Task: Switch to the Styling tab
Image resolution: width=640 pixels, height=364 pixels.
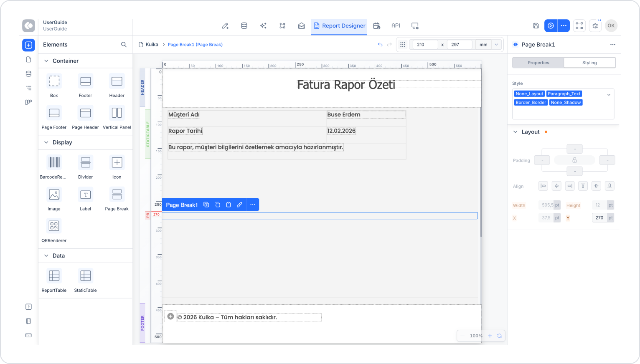Action: point(589,63)
